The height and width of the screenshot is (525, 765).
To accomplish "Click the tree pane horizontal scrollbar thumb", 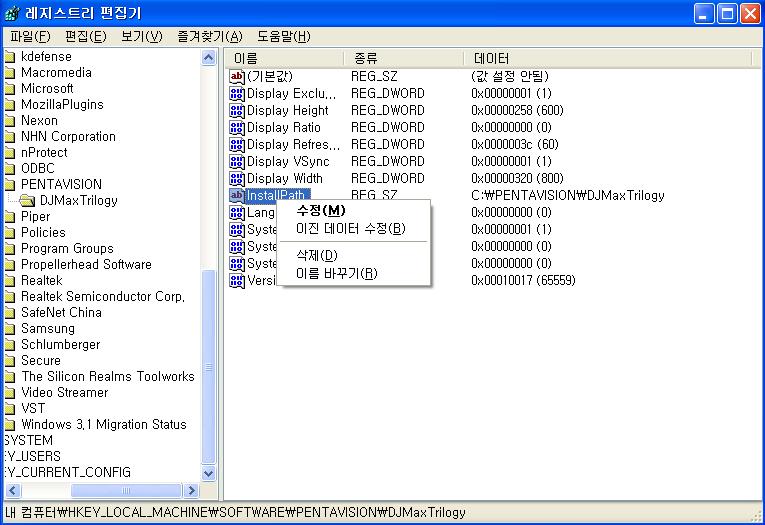I will (x=126, y=490).
